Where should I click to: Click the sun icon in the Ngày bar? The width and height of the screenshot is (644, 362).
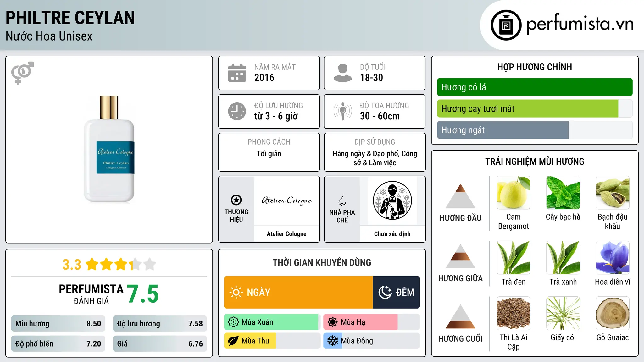pos(236,292)
